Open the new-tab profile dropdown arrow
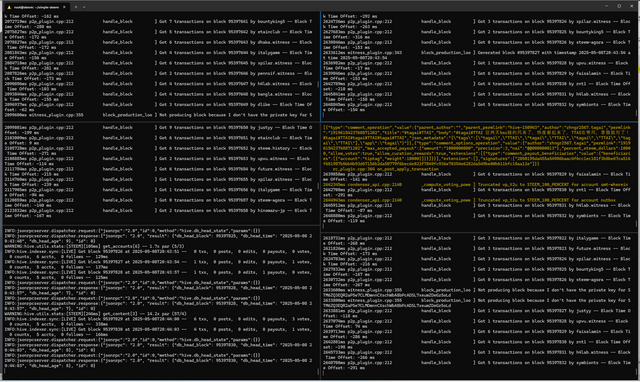Screen dimensions: 640x382 pyautogui.click(x=84, y=7)
